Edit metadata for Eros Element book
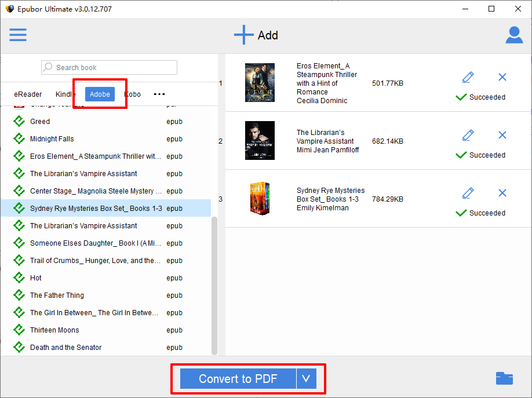The height and width of the screenshot is (398, 532). pyautogui.click(x=468, y=78)
